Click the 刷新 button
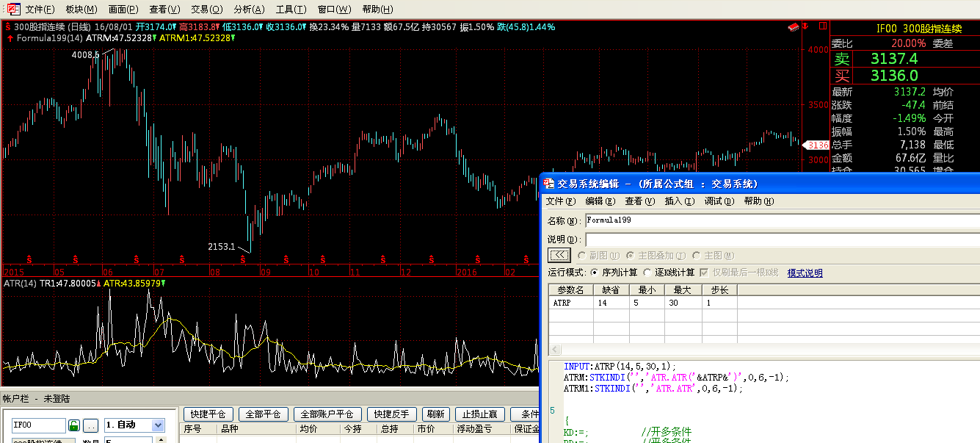Image resolution: width=980 pixels, height=443 pixels. coord(436,414)
